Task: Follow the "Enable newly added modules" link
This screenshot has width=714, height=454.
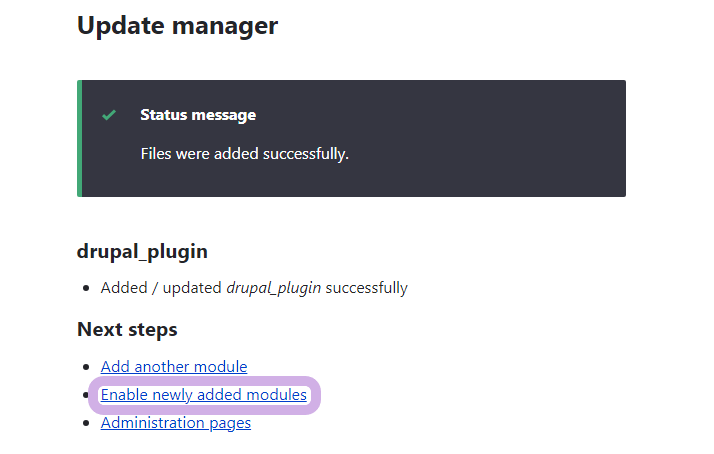Action: pyautogui.click(x=204, y=395)
